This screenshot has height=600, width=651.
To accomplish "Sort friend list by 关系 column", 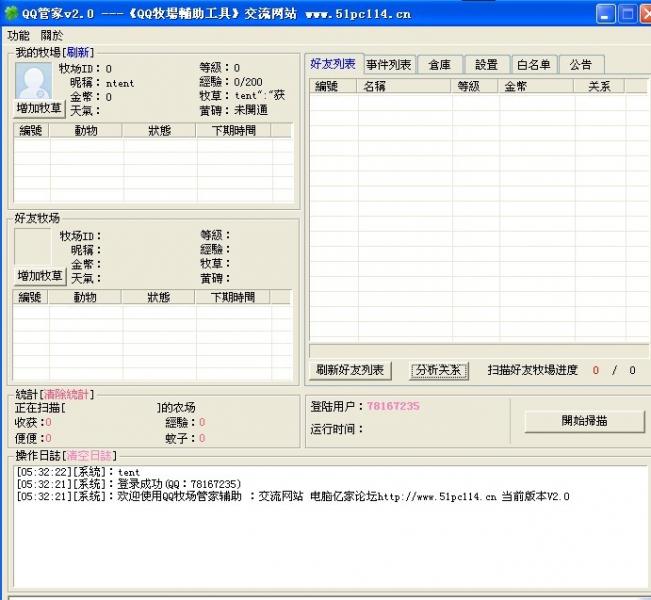I will point(599,86).
